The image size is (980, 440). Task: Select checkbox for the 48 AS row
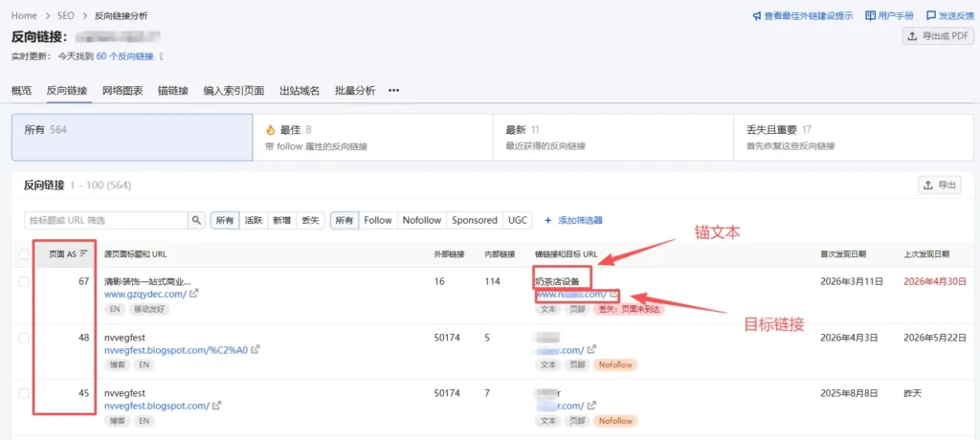pos(24,338)
